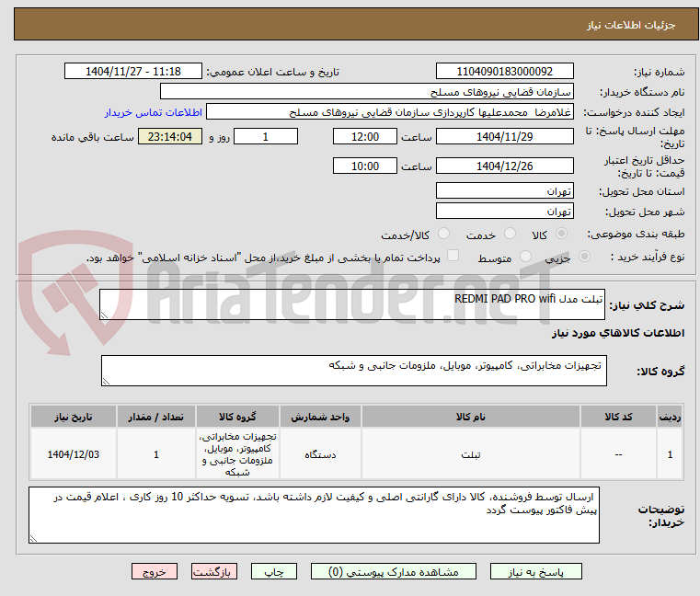Select the متوسط purchase type radio
The width and height of the screenshot is (700, 596).
pyautogui.click(x=525, y=257)
